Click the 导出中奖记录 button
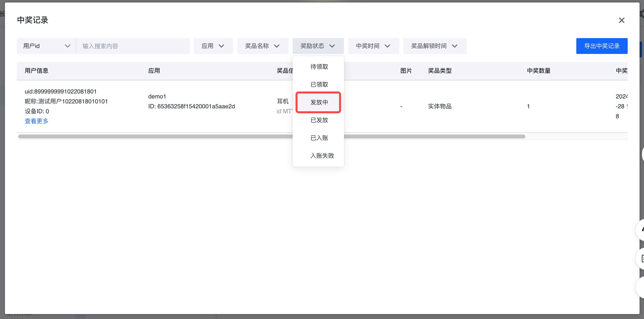The height and width of the screenshot is (319, 644). pyautogui.click(x=602, y=46)
